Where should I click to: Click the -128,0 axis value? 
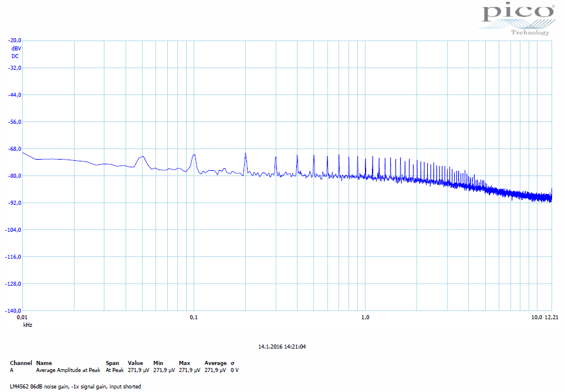(13, 284)
